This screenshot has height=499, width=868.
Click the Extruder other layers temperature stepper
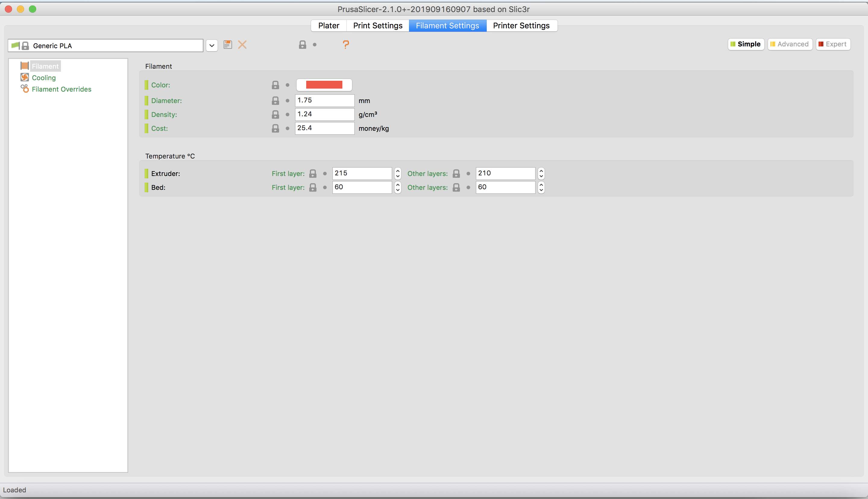(x=541, y=174)
